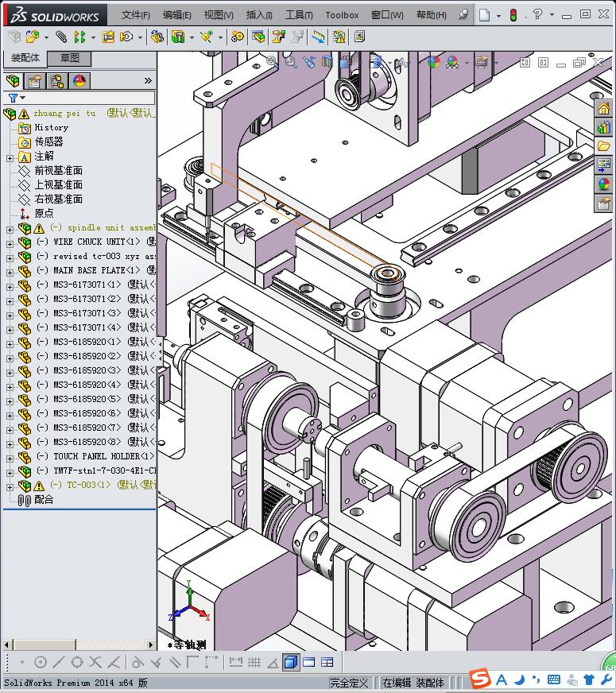This screenshot has height=693, width=616.
Task: Select the History item in the tree
Action: pyautogui.click(x=51, y=128)
